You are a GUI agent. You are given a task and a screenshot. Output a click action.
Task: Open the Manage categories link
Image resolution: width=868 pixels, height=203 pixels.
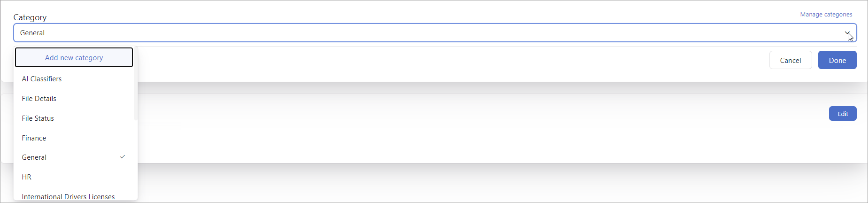point(826,15)
